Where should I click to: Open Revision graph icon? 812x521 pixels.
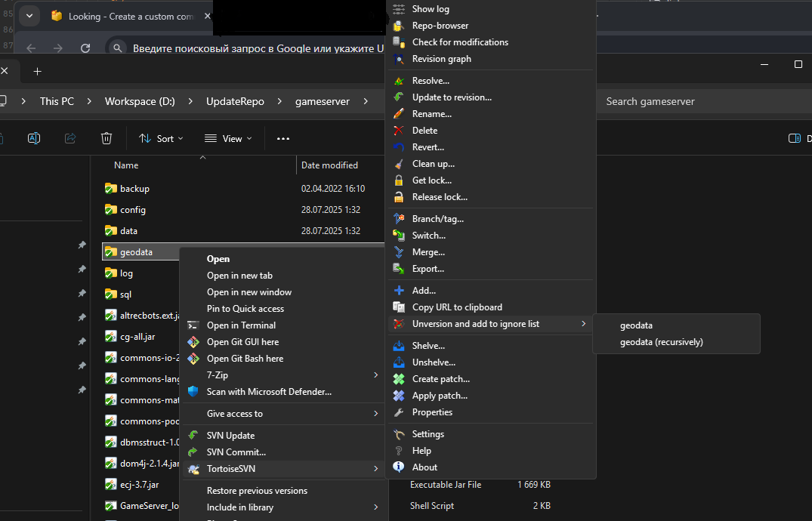coord(399,59)
